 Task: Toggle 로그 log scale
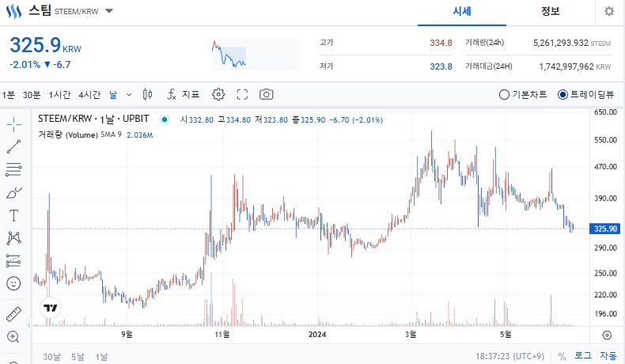coord(583,355)
